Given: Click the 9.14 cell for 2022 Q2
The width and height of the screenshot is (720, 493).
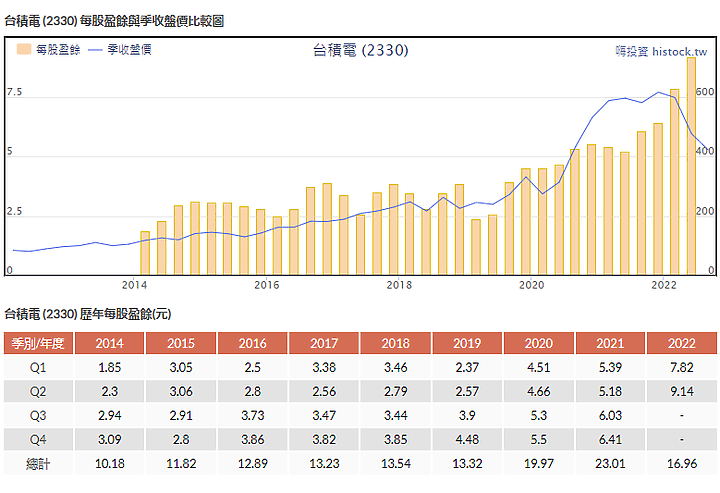Looking at the screenshot, I should (682, 391).
